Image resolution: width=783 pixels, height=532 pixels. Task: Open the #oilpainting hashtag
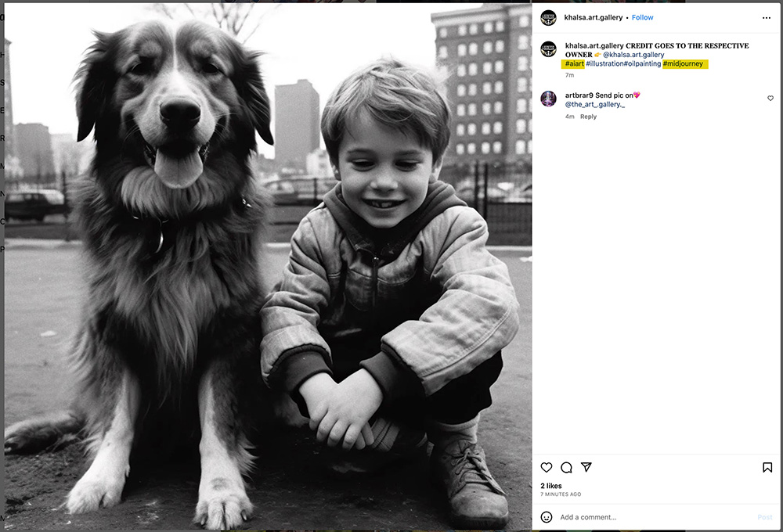click(x=642, y=64)
